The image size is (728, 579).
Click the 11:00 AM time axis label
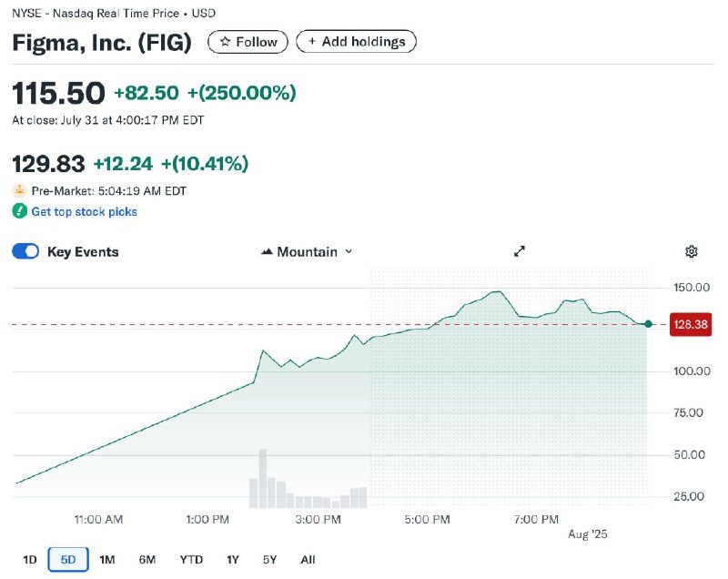[98, 519]
